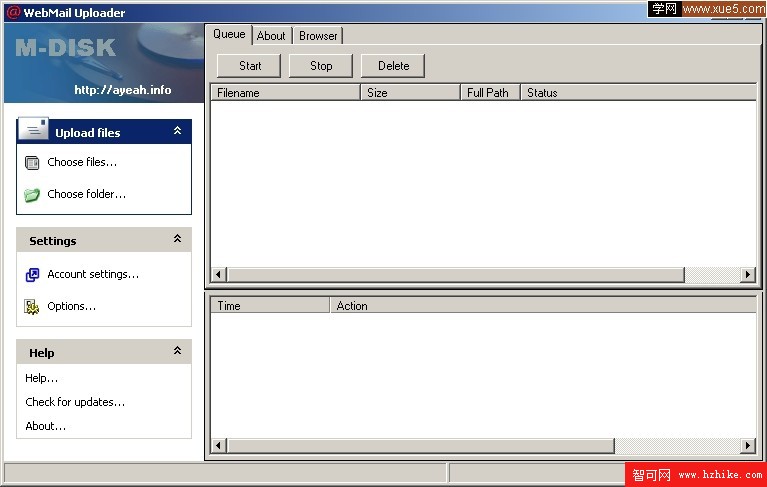Click the Time column header in log
This screenshot has width=767, height=487.
pos(270,306)
